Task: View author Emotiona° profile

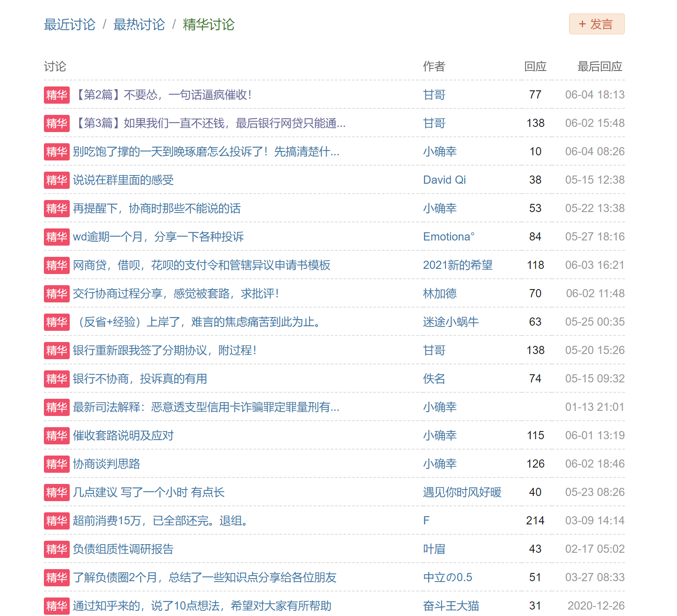Action: pos(448,237)
